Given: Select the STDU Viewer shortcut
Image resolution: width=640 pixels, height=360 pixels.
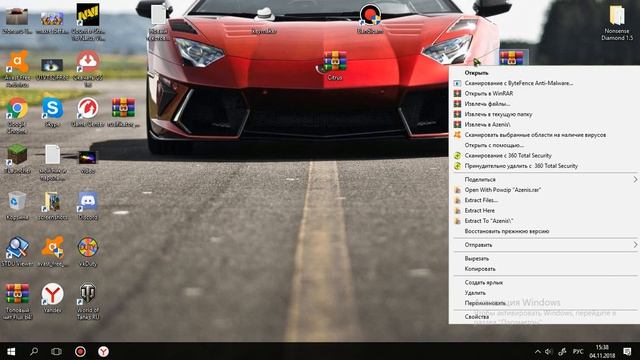Looking at the screenshot, I should (x=17, y=248).
